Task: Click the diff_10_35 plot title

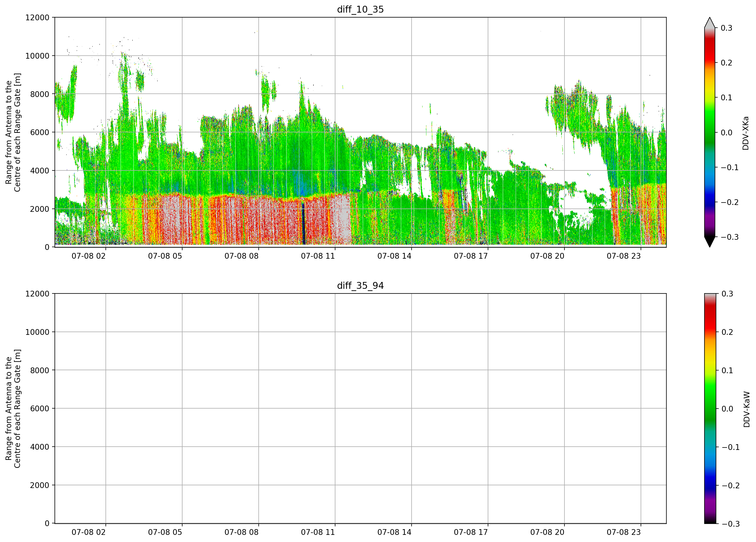Action: (x=360, y=9)
